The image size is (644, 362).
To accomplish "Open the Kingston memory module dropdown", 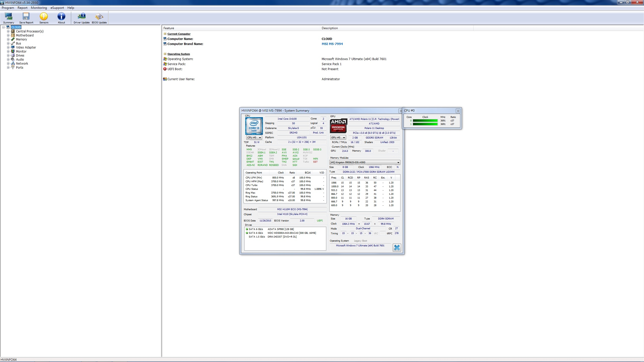I will point(365,162).
